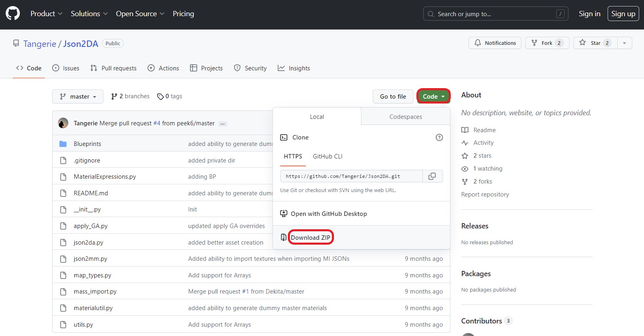Switch to the Insights tab
The width and height of the screenshot is (644, 336).
[x=294, y=68]
